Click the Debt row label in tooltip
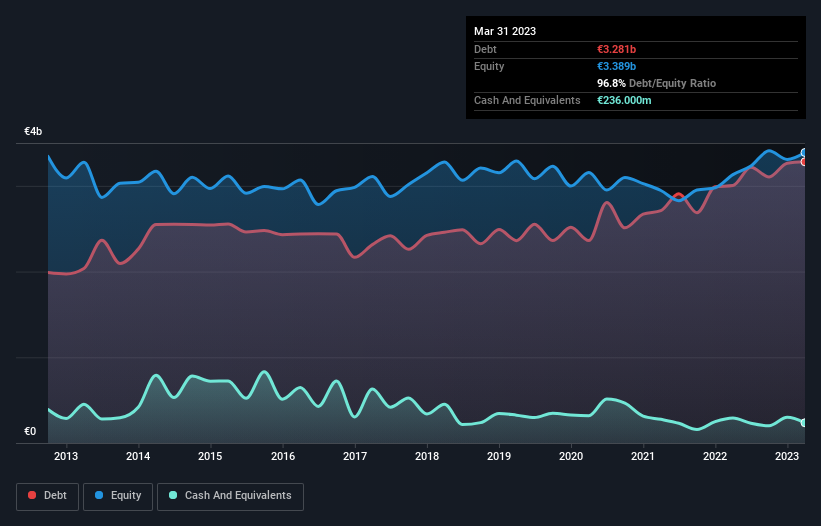 coord(485,49)
